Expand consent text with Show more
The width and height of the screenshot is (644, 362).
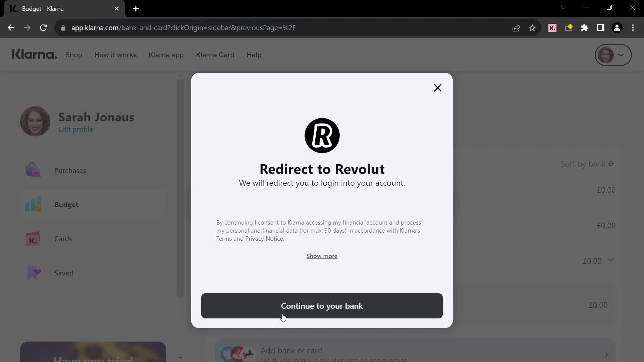pos(322,256)
